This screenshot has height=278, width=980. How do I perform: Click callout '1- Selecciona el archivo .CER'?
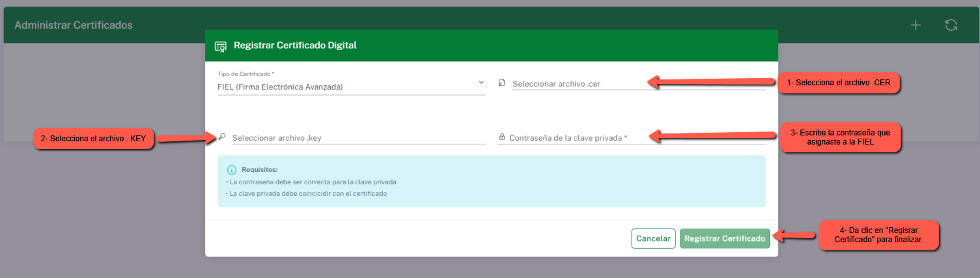[839, 83]
